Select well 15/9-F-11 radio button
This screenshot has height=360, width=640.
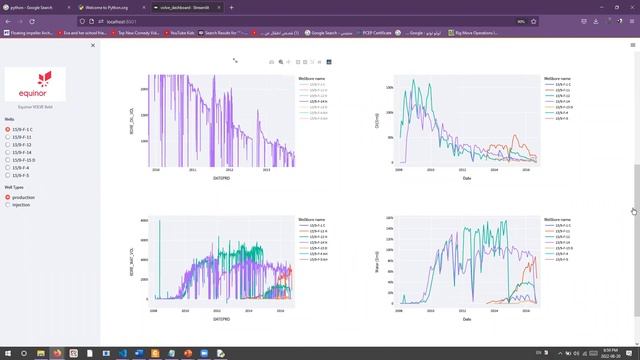pos(8,137)
